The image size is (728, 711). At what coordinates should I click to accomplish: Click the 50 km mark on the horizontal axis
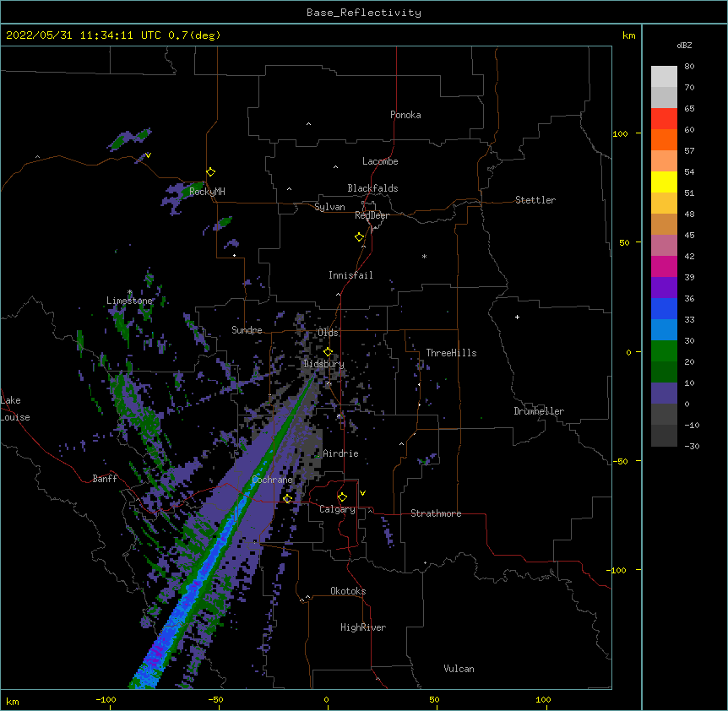434,699
